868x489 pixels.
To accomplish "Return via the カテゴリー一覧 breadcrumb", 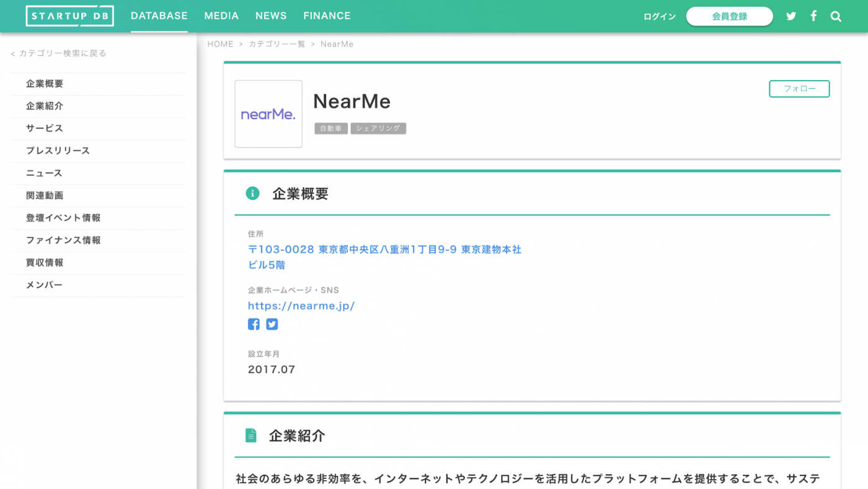I will point(275,43).
